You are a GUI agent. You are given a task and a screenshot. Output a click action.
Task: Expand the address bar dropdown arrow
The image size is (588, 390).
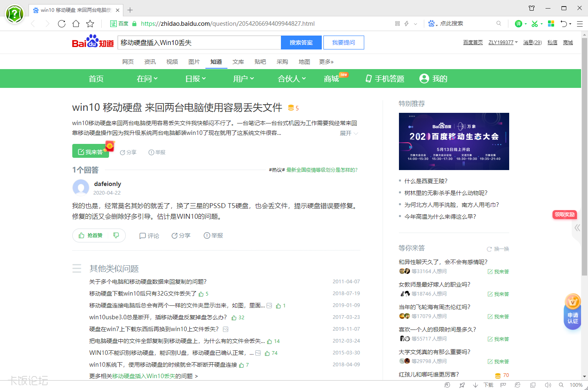coord(416,24)
